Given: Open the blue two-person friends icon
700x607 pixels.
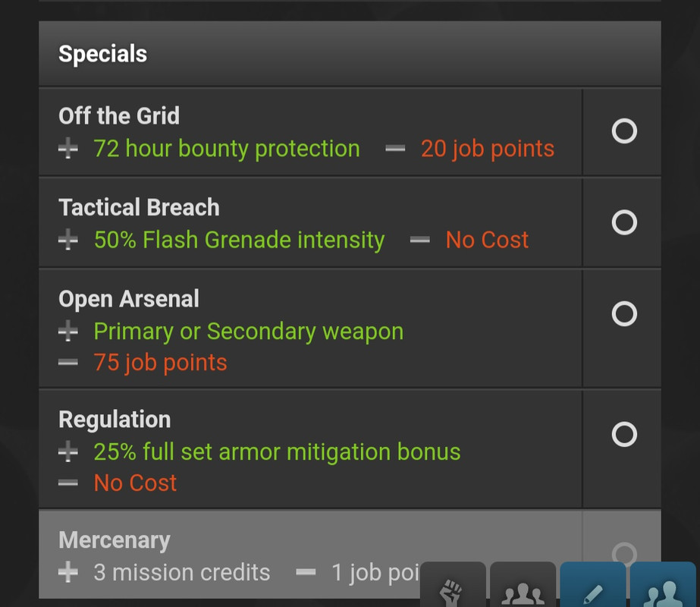Looking at the screenshot, I should pos(663,585).
